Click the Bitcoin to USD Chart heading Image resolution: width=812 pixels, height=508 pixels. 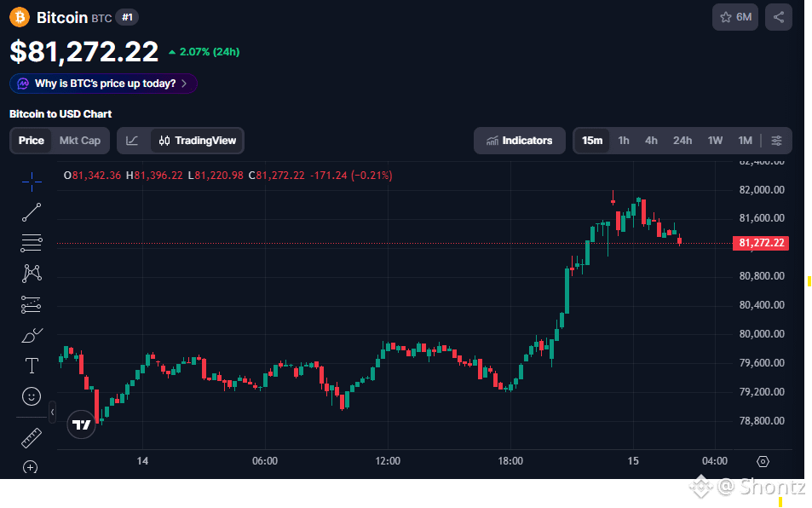pyautogui.click(x=60, y=114)
